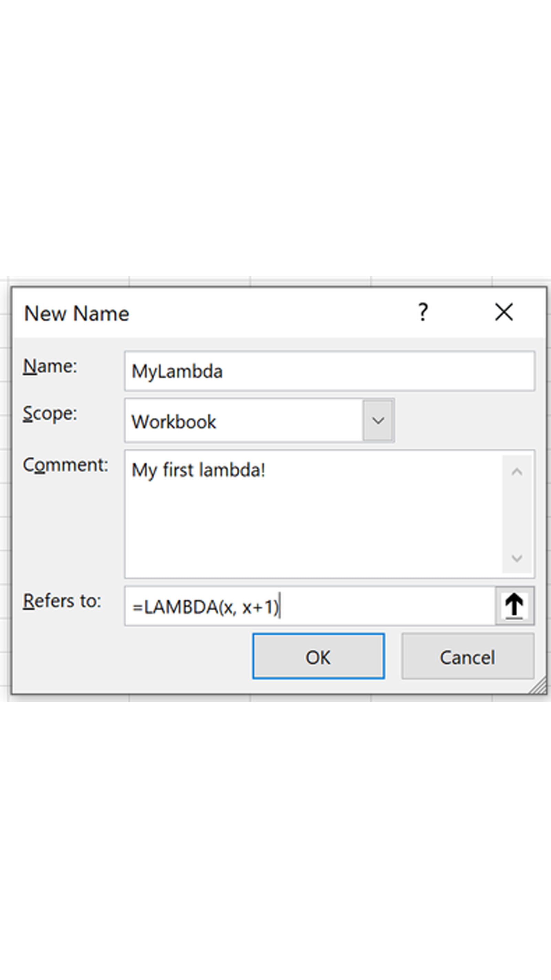Close the New Name dialog

pyautogui.click(x=504, y=312)
